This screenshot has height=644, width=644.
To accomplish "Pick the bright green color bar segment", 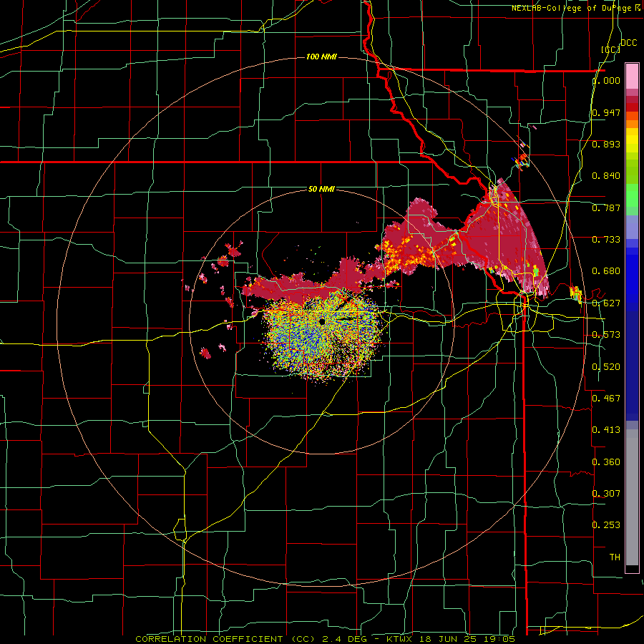I will coord(632,195).
